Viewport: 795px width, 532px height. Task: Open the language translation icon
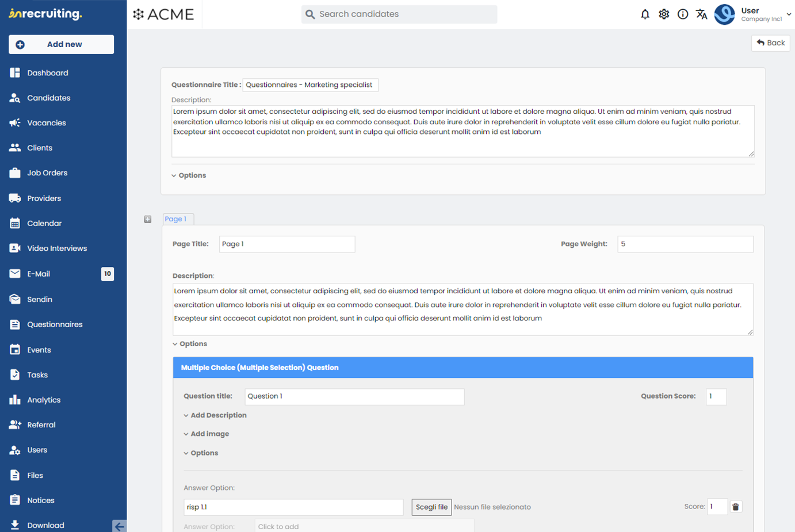(701, 14)
